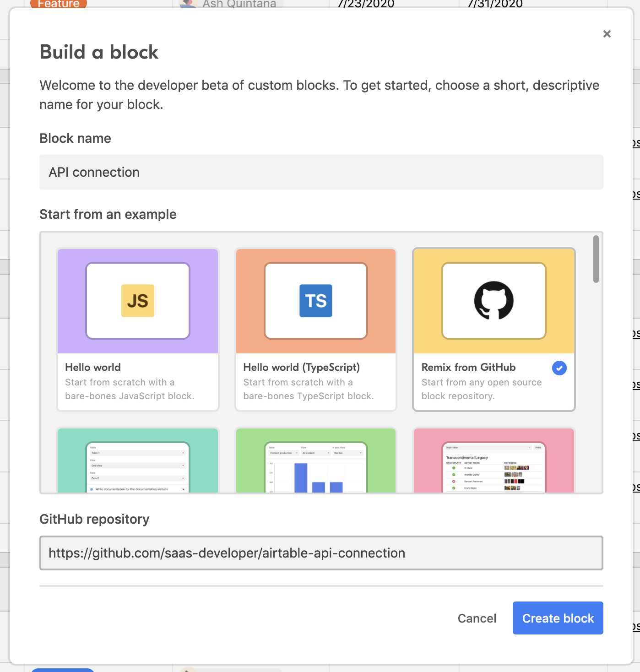Toggle the Remix from GitHub checkmark

click(559, 368)
